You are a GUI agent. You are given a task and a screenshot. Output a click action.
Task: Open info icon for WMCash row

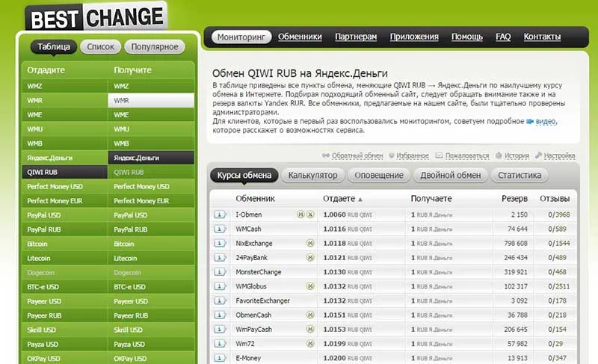coord(220,229)
